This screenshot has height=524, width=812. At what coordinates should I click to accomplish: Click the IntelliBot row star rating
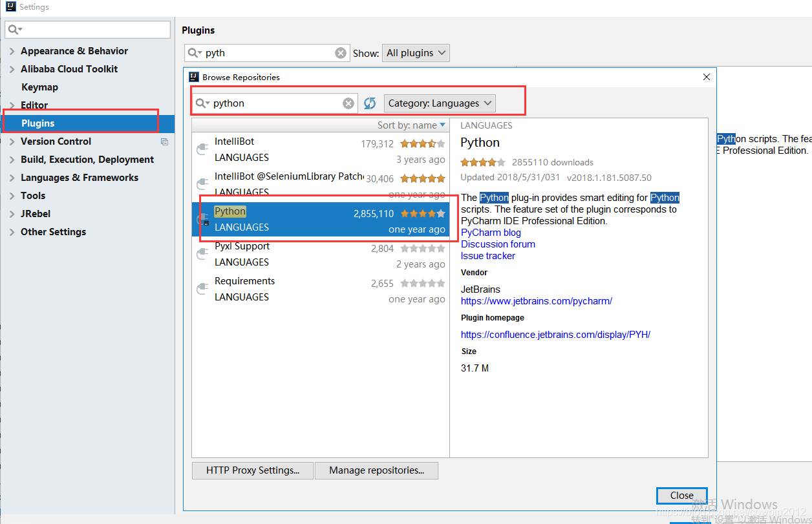pyautogui.click(x=423, y=144)
